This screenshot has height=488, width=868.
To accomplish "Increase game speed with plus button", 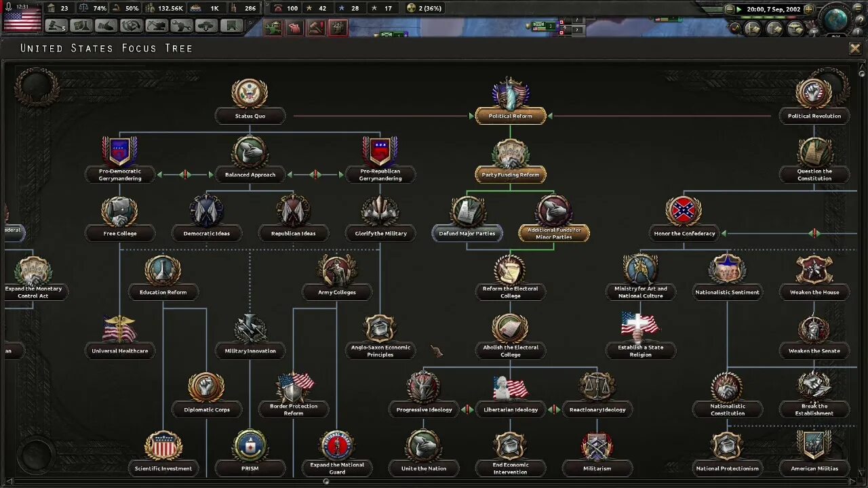I will (808, 9).
